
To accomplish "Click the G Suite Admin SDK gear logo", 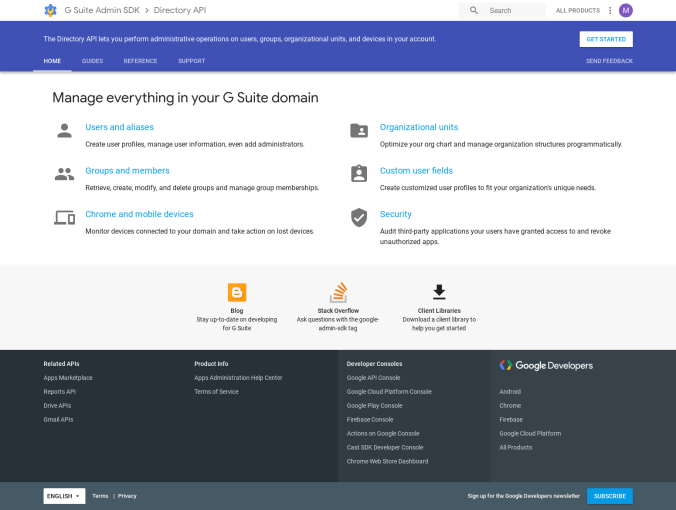I will [x=50, y=10].
